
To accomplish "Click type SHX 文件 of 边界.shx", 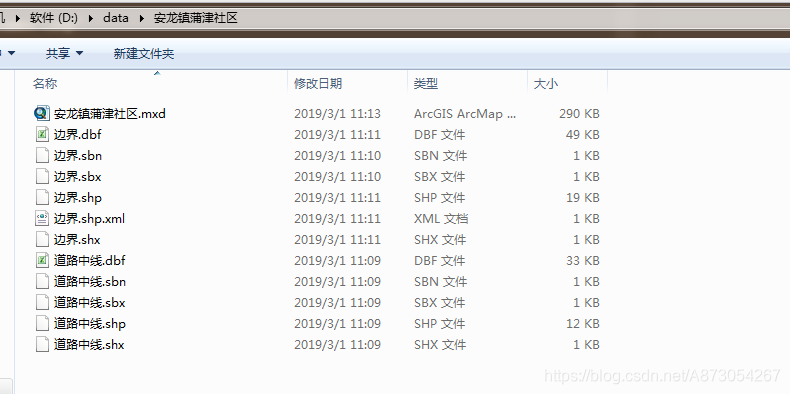I will click(440, 240).
